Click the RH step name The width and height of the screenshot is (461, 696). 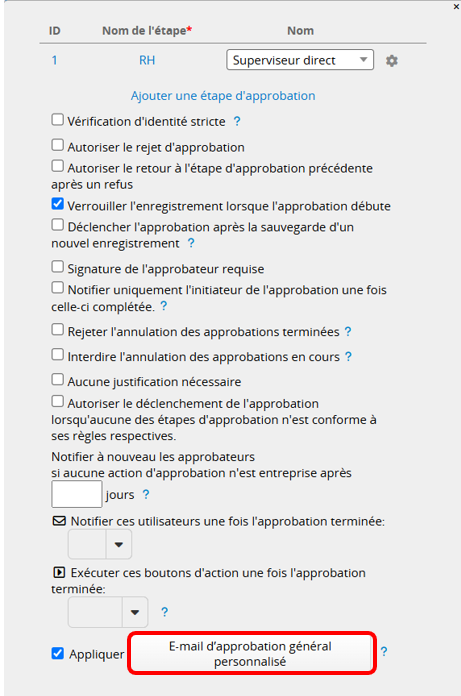tap(147, 60)
